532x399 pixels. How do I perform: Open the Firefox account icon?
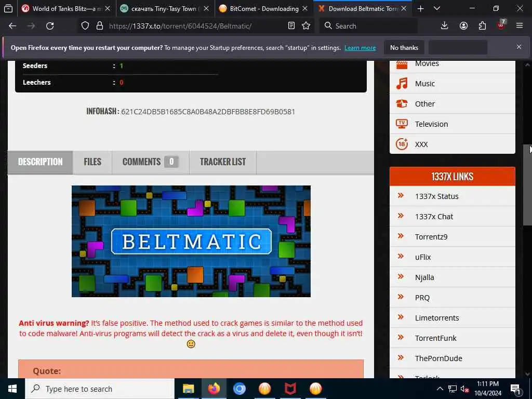463,26
